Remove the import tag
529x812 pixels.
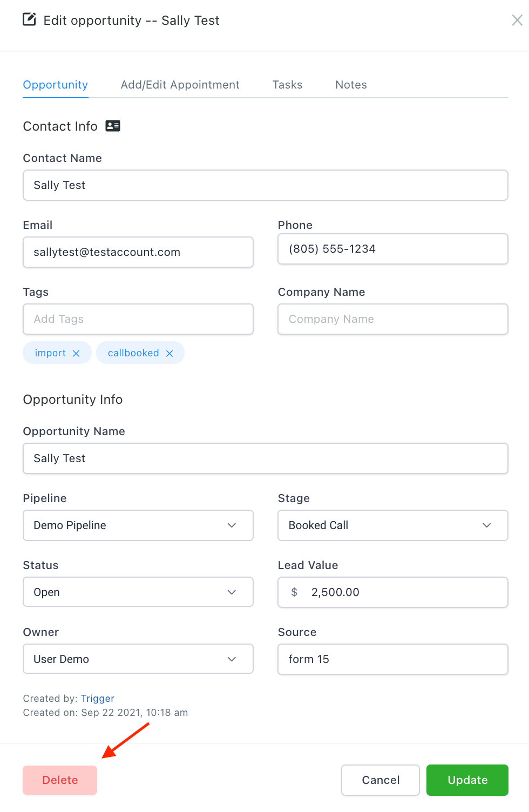(76, 353)
